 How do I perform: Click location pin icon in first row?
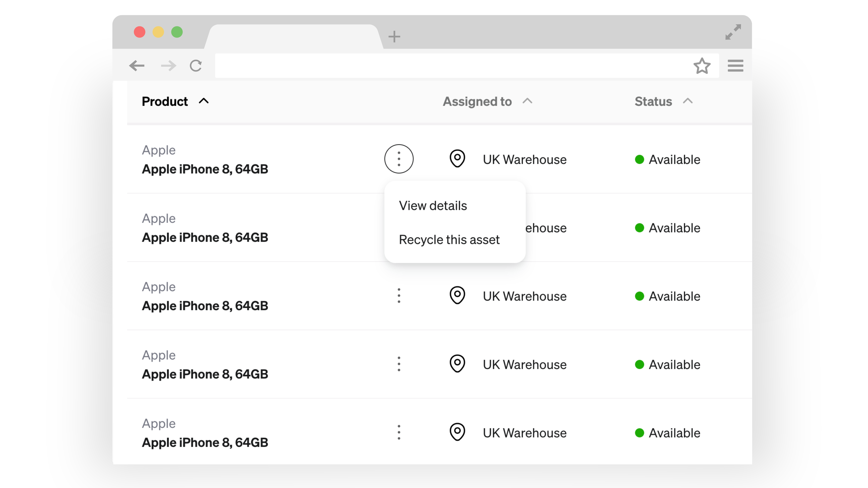coord(457,159)
